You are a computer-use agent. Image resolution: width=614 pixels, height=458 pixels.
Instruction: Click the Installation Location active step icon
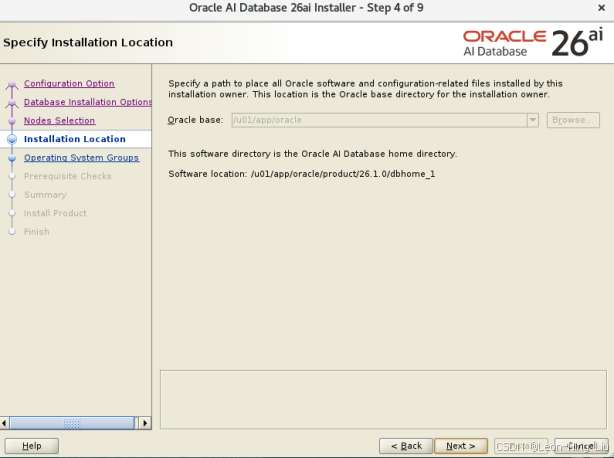12,139
